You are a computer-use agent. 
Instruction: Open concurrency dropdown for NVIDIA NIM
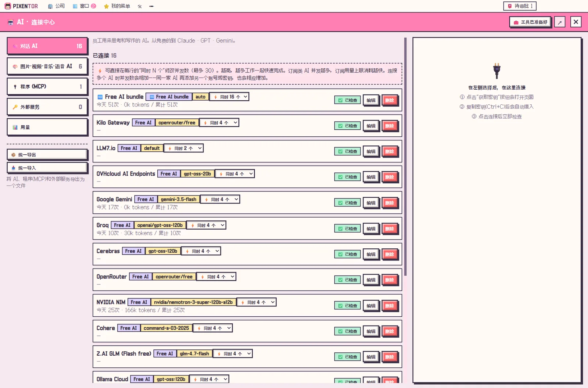(x=257, y=302)
